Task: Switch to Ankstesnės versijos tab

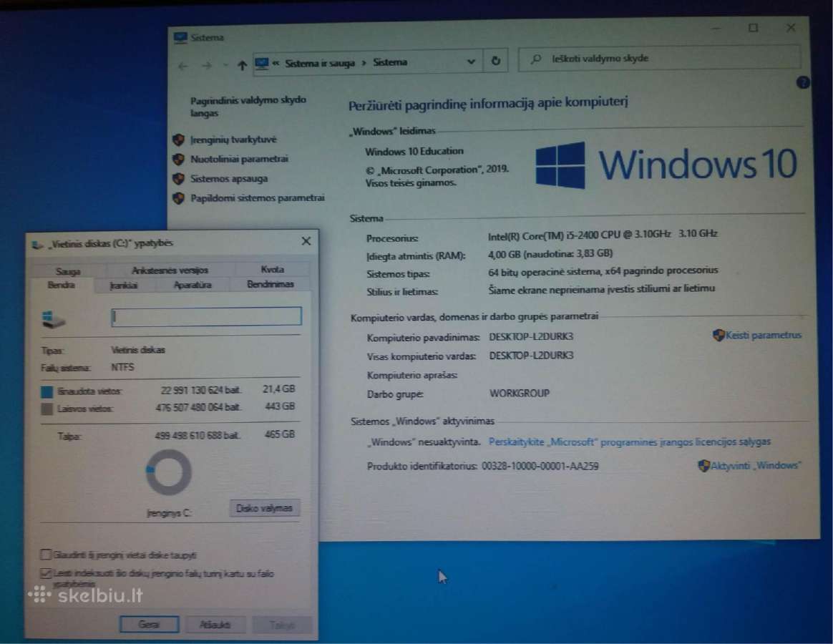Action: [x=170, y=270]
